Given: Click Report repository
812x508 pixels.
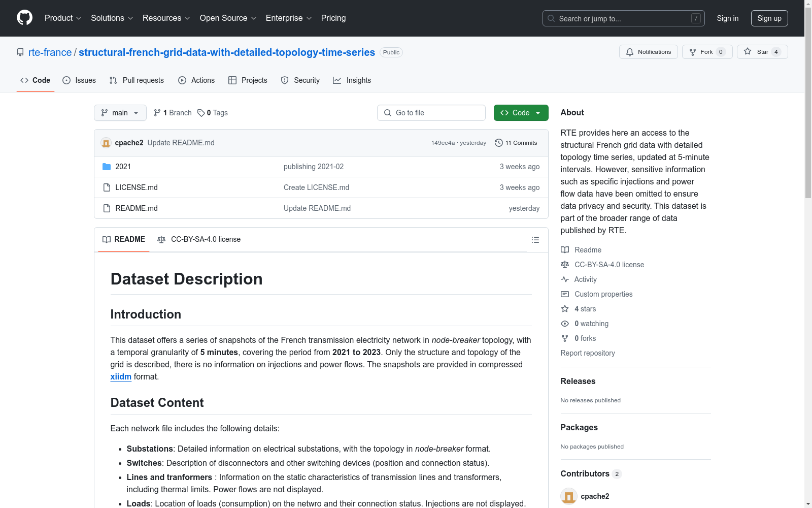Looking at the screenshot, I should click(588, 353).
